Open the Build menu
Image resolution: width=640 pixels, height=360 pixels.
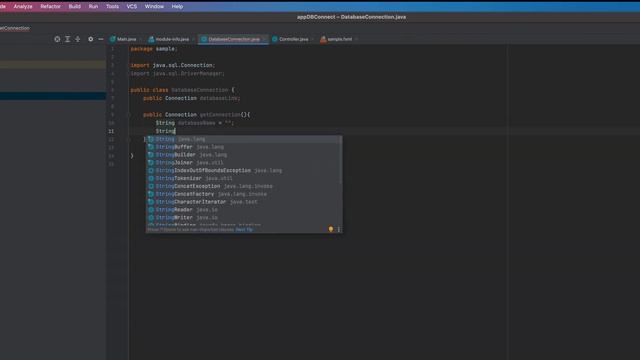coord(75,7)
